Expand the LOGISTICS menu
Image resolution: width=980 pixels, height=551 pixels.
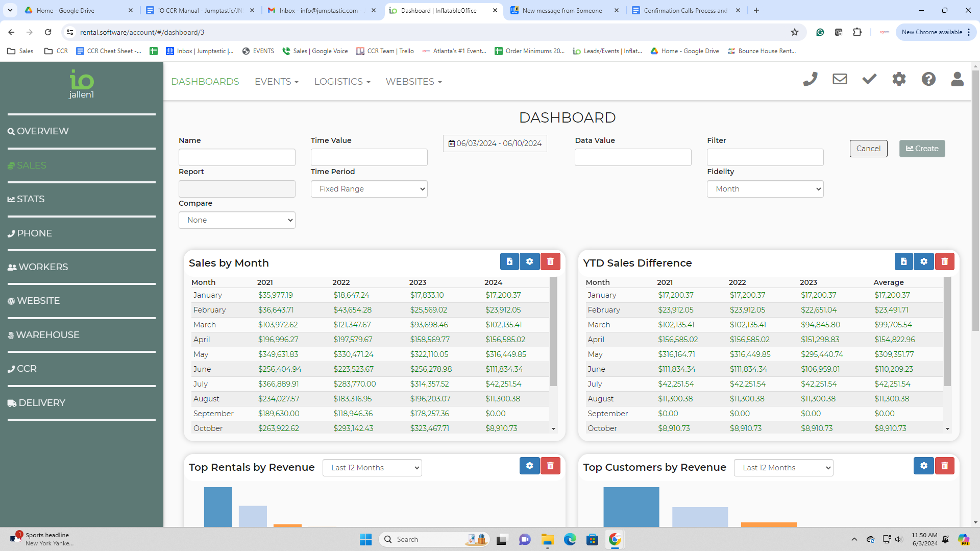point(341,82)
